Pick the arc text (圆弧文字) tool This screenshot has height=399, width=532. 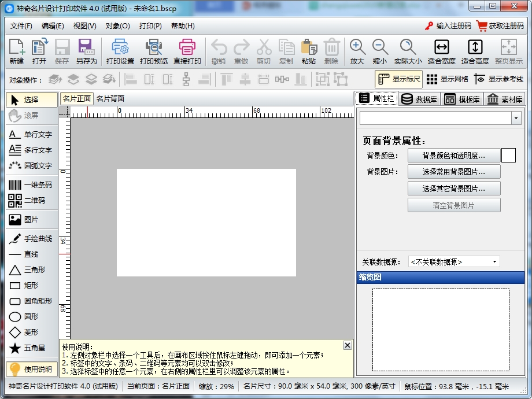(x=31, y=166)
